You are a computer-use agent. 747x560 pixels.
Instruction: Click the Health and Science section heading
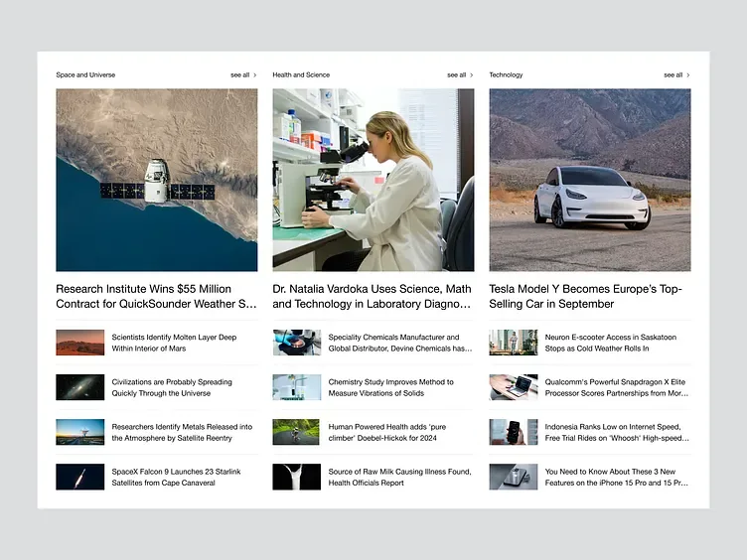[301, 74]
